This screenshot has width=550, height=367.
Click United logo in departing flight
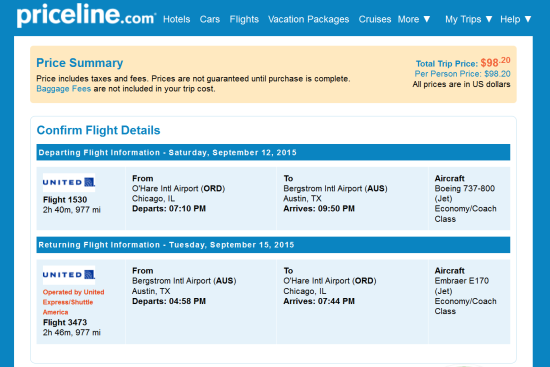pyautogui.click(x=69, y=182)
